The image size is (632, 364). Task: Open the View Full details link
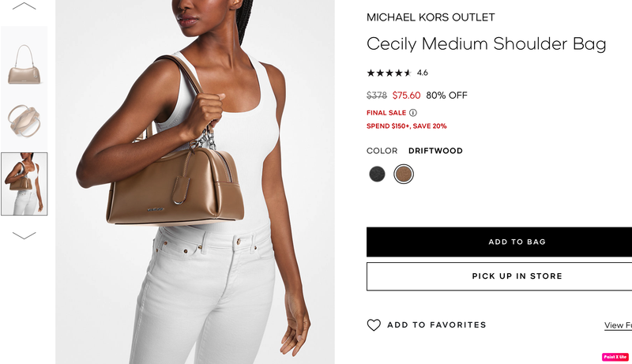618,325
